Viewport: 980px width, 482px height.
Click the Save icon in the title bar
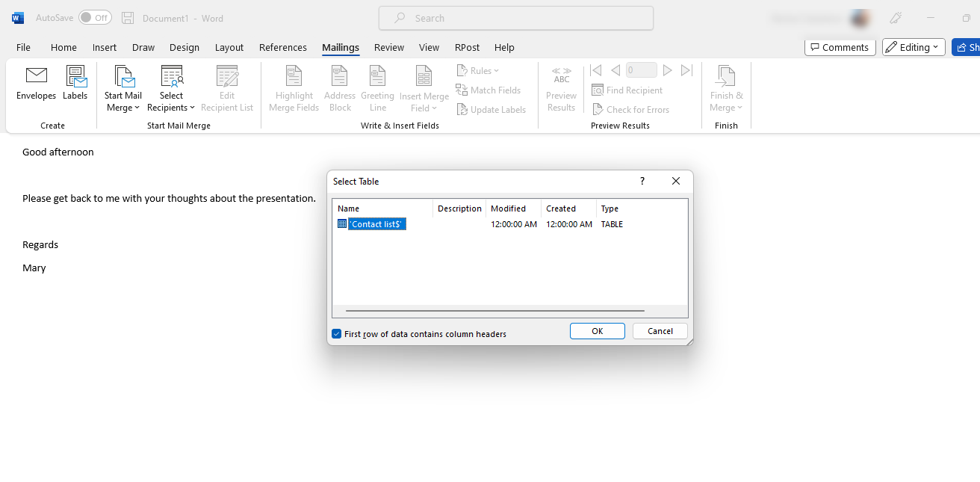pos(128,18)
